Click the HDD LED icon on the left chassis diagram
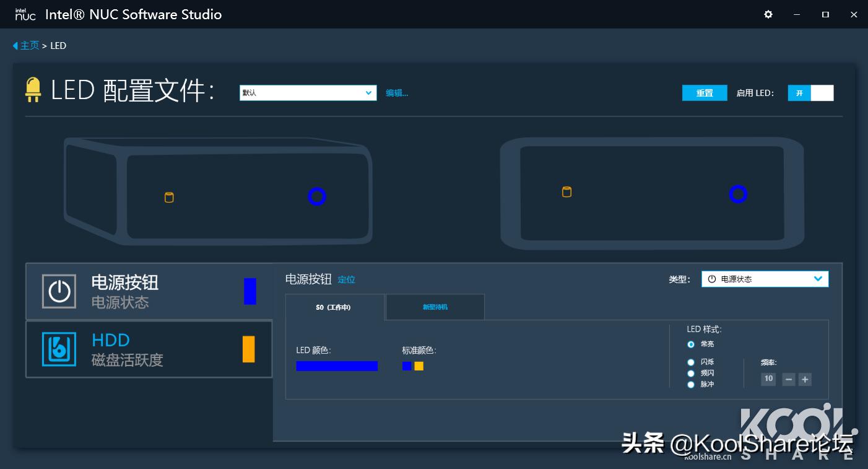This screenshot has height=469, width=868. 169,197
